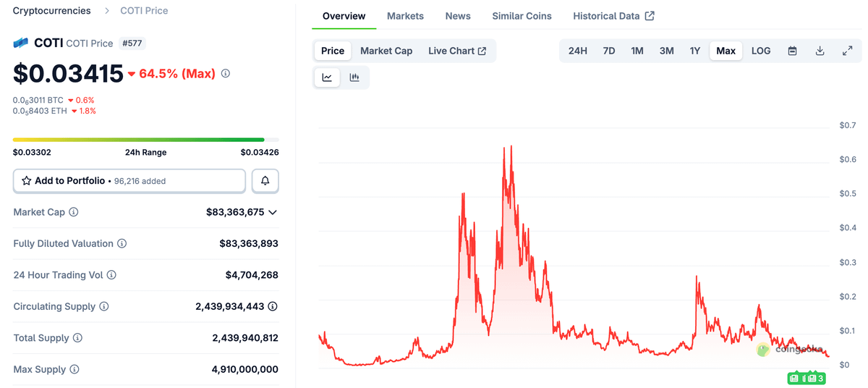
Task: Click the 24h Range progress bar
Action: [145, 140]
